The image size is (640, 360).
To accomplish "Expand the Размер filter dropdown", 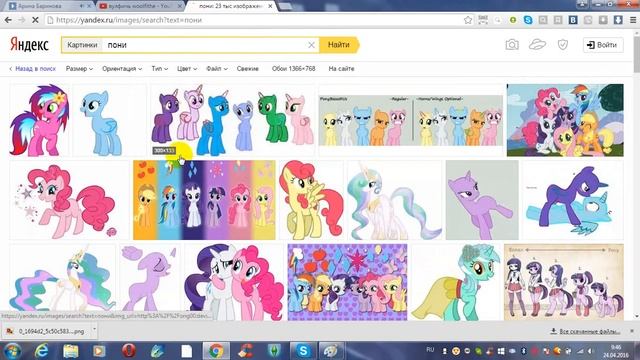I will coord(79,69).
